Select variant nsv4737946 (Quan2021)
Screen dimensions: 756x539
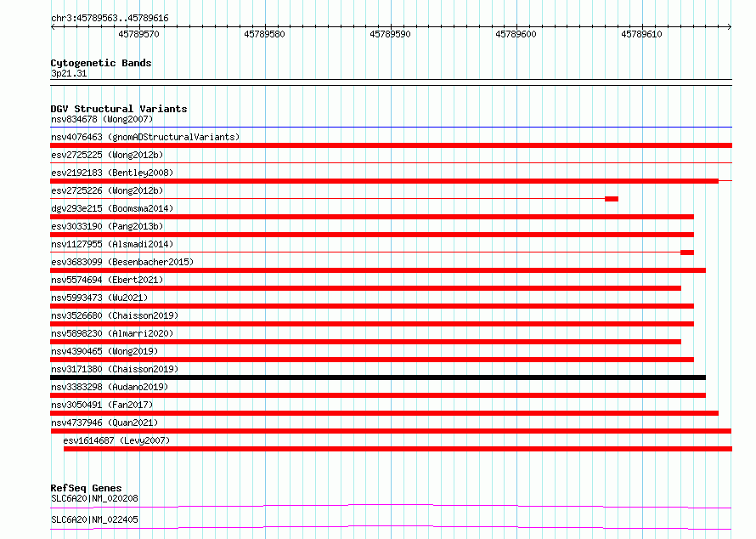point(104,423)
